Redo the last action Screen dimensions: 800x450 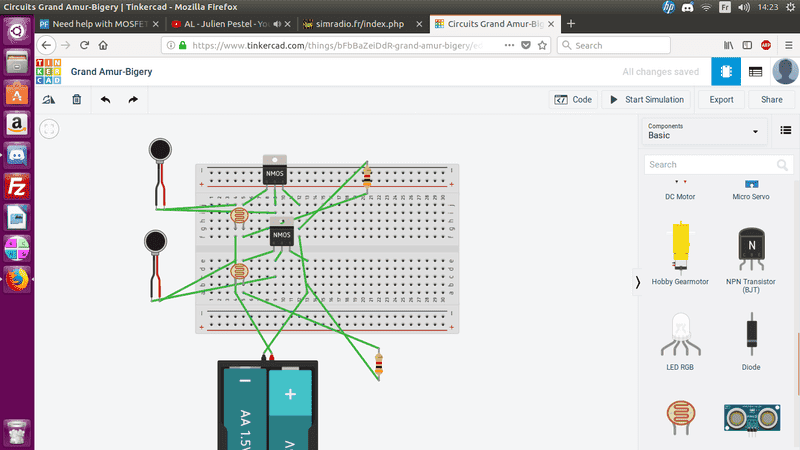point(133,100)
